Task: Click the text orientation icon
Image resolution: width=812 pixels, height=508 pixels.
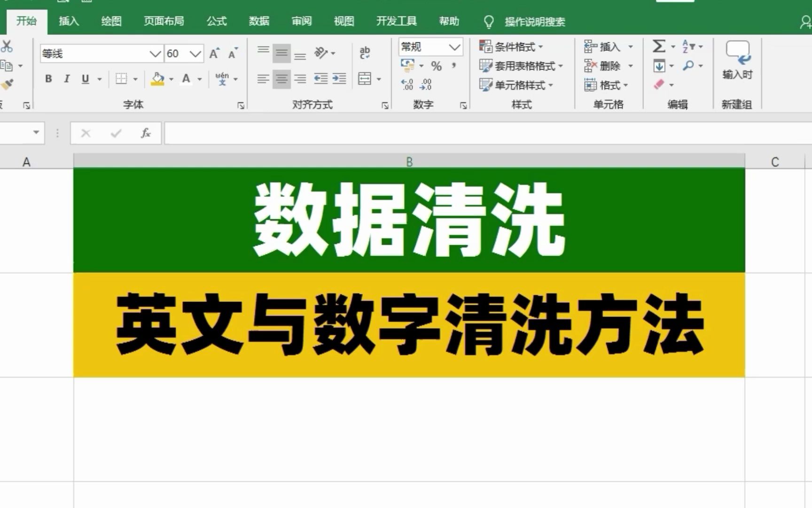Action: [321, 53]
